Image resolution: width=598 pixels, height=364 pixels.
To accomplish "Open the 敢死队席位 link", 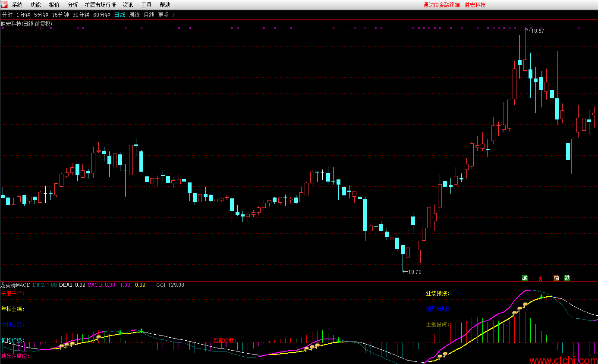I will [x=15, y=356].
